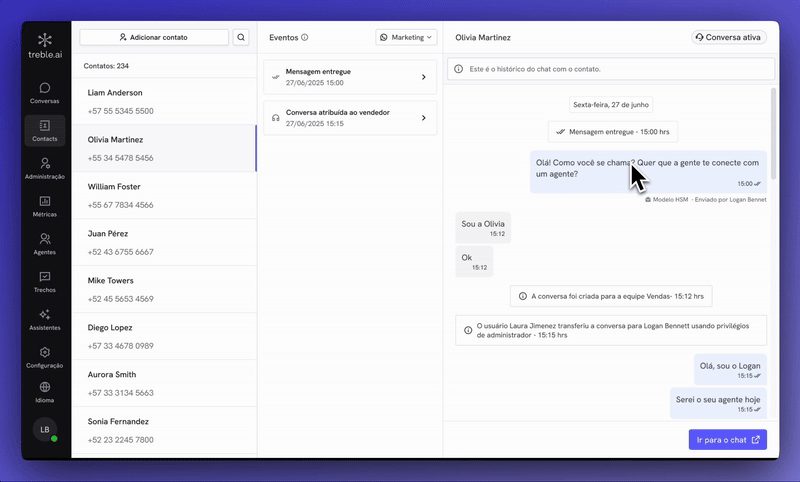The width and height of the screenshot is (800, 482).
Task: Open Assistentes in the sidebar
Action: pyautogui.click(x=45, y=319)
